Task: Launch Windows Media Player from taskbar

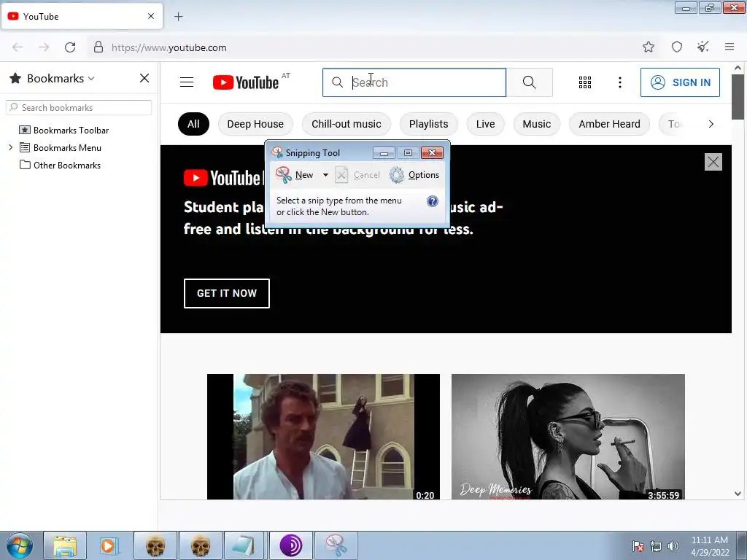Action: [109, 545]
